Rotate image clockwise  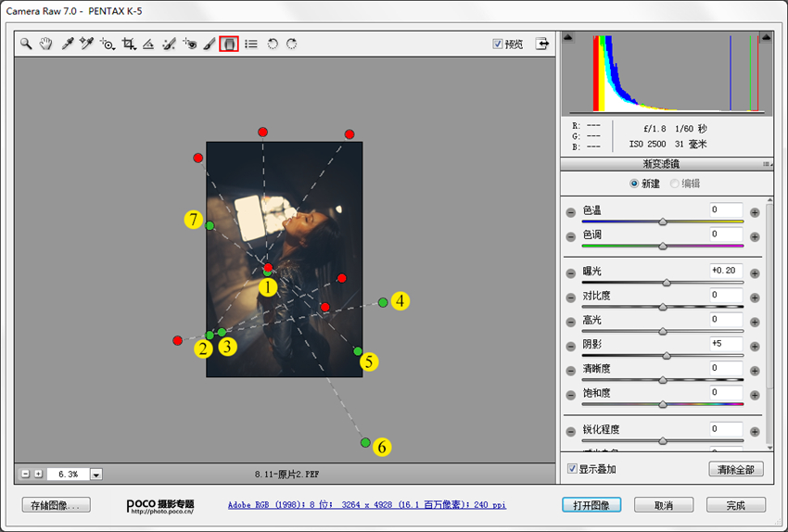point(291,44)
